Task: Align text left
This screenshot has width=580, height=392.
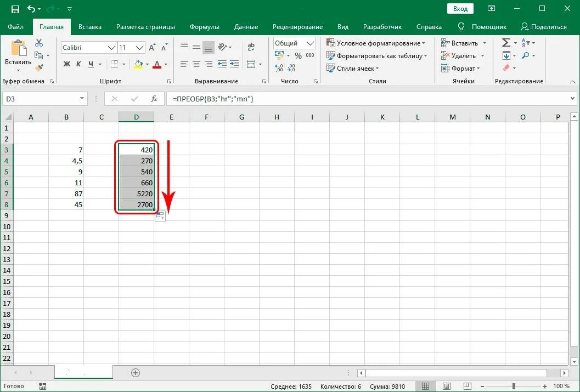Action: click(x=184, y=64)
